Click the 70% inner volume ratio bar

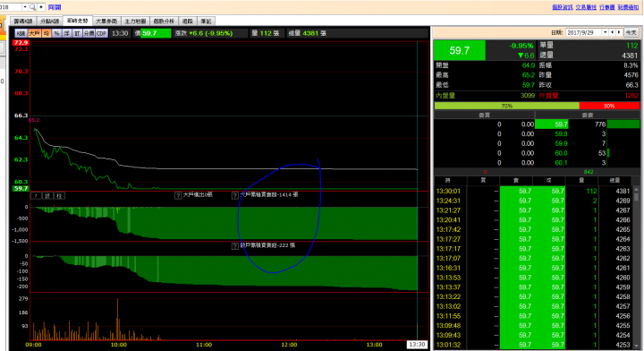click(x=507, y=106)
